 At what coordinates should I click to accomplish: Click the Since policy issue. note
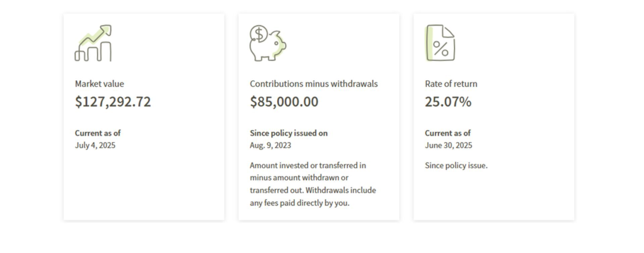pyautogui.click(x=456, y=166)
